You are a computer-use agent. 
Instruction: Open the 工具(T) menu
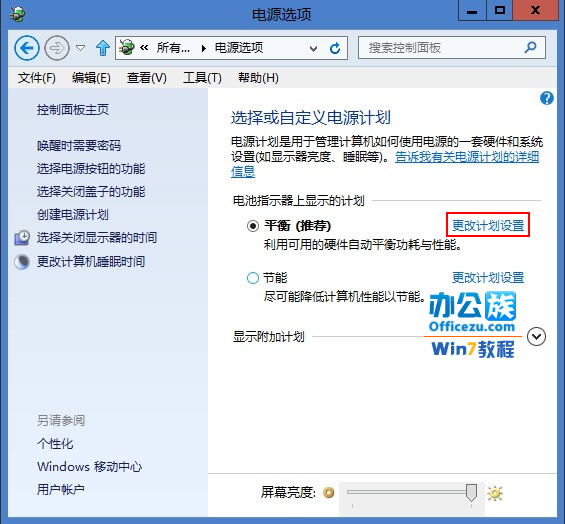(x=202, y=77)
